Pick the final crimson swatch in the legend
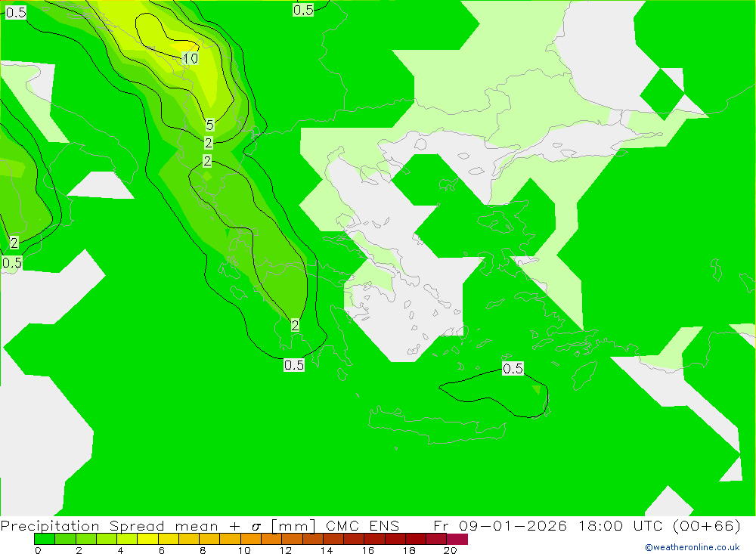Viewport: 756px width, 554px height. click(457, 539)
